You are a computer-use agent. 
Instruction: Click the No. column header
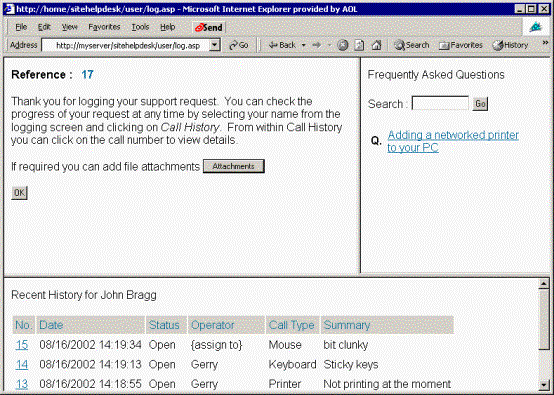click(24, 325)
